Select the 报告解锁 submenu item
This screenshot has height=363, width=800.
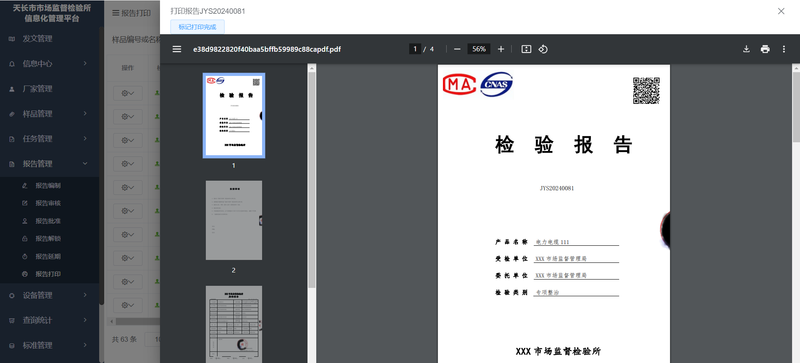(48, 238)
